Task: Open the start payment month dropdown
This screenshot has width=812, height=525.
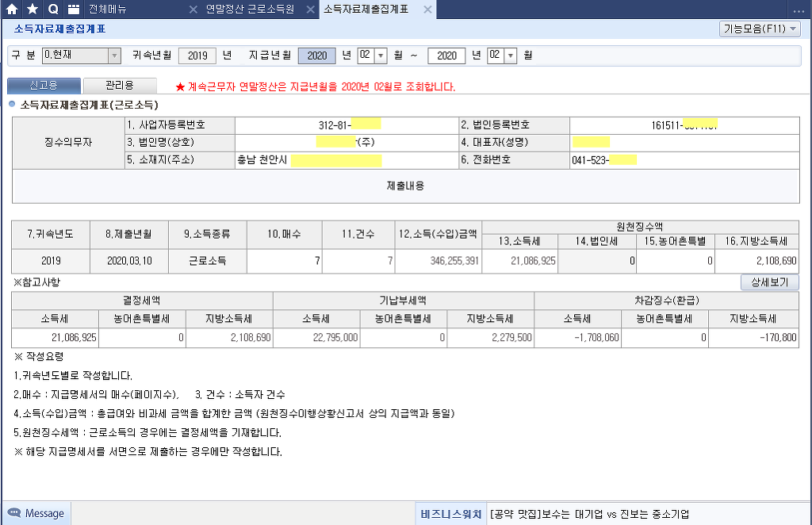Action: click(x=380, y=56)
